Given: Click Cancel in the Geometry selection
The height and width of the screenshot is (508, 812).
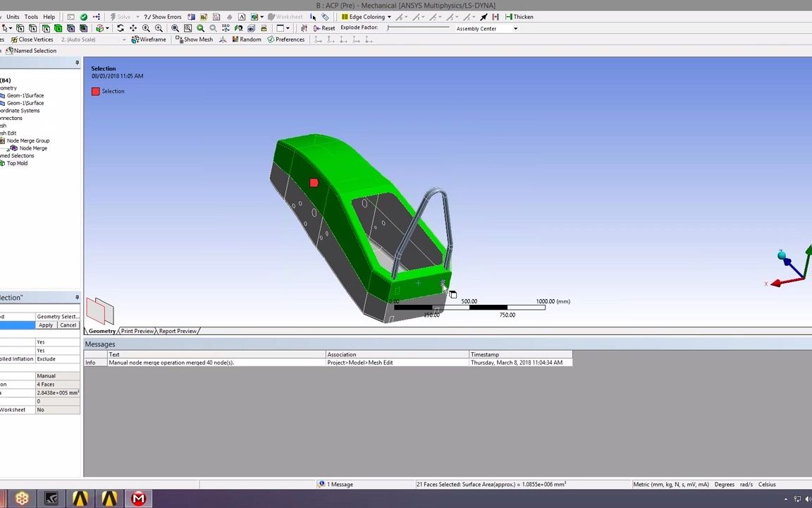Looking at the screenshot, I should (x=68, y=325).
